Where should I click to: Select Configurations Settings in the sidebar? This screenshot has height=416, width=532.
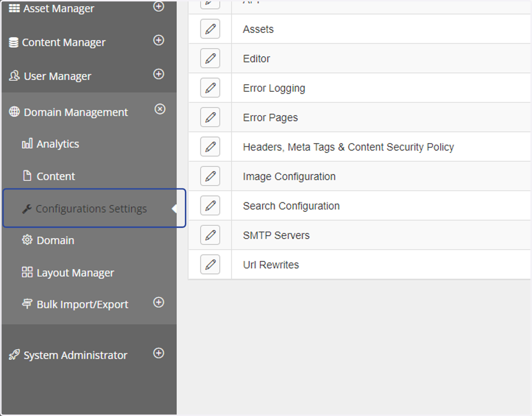(x=91, y=209)
